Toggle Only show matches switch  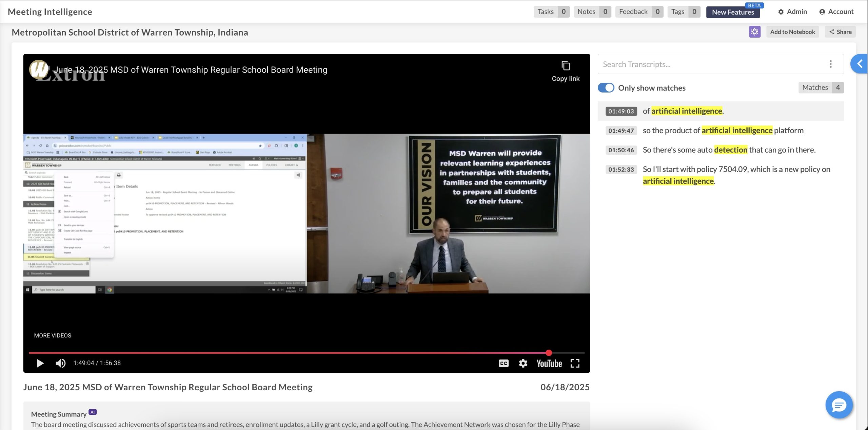tap(606, 88)
